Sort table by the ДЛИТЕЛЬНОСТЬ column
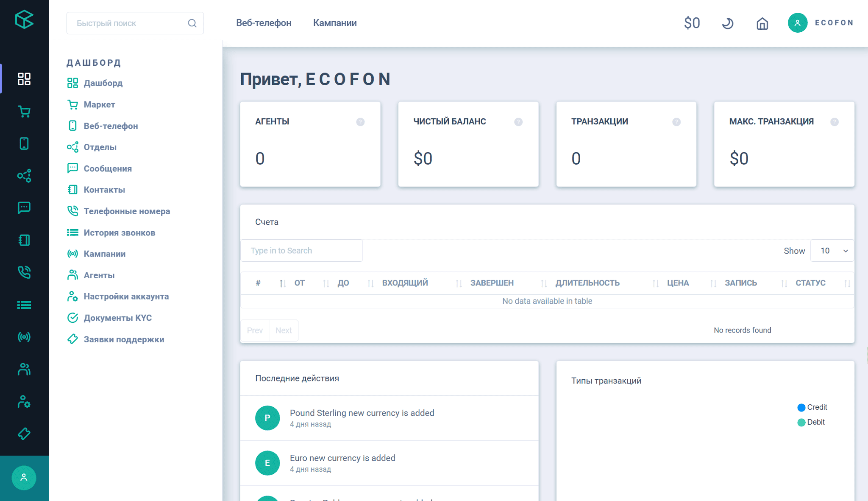 (x=606, y=283)
